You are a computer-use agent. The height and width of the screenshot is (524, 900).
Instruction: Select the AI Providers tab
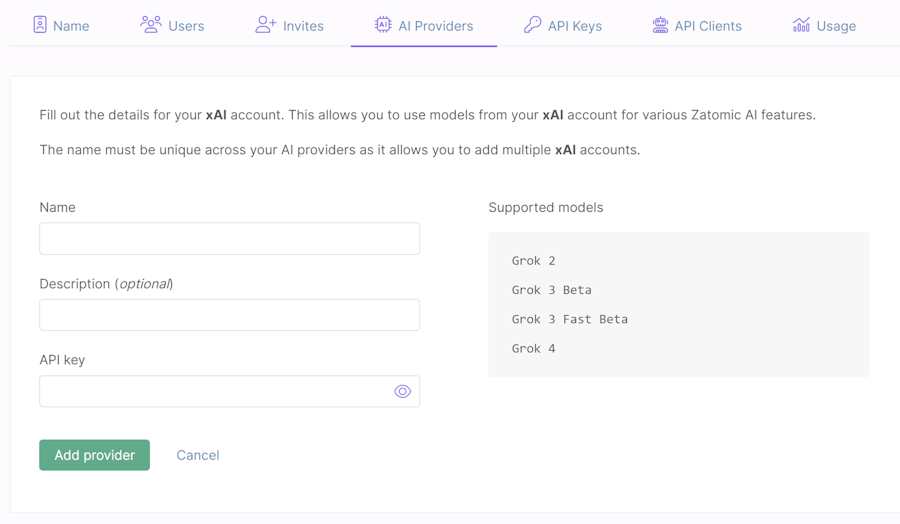click(424, 25)
